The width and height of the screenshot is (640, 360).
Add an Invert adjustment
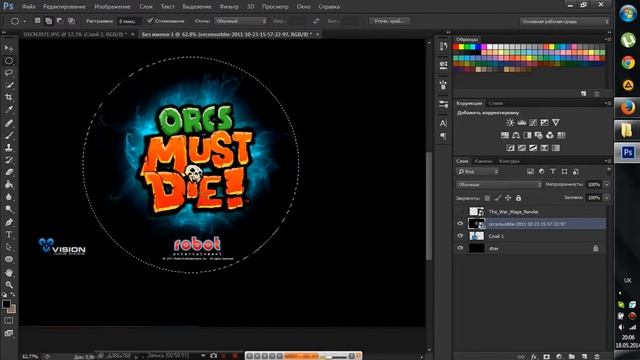[510, 148]
